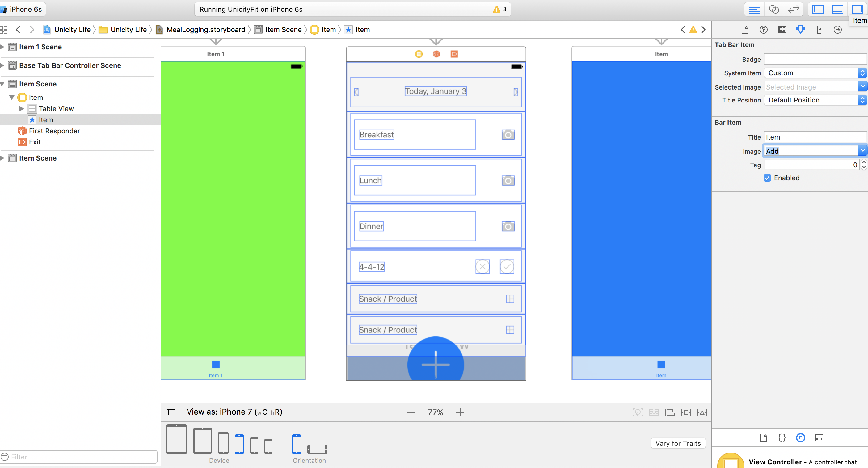Toggle the Debug area panel
The width and height of the screenshot is (868, 468).
(837, 10)
